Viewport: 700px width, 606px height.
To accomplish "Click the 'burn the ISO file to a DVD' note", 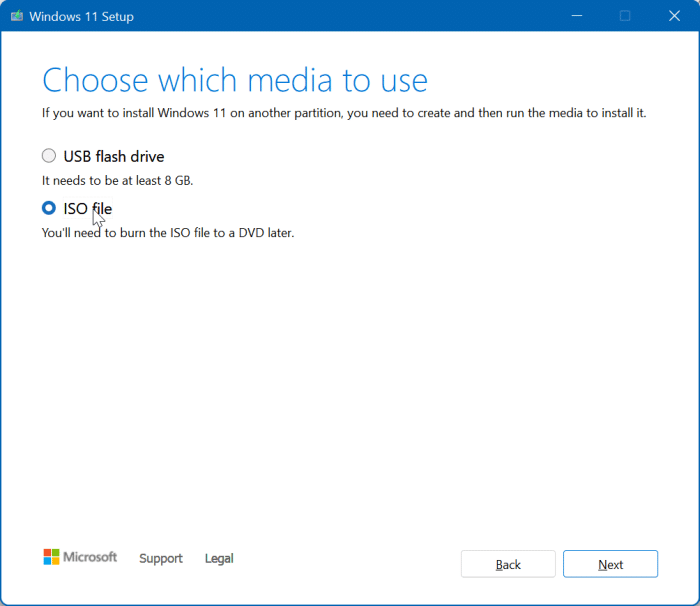I will click(168, 233).
